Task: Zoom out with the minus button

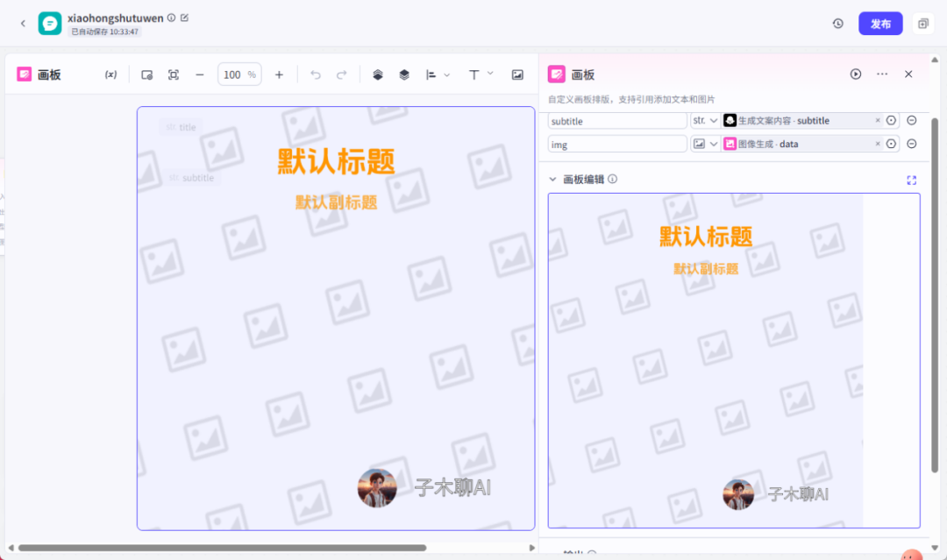Action: [200, 74]
